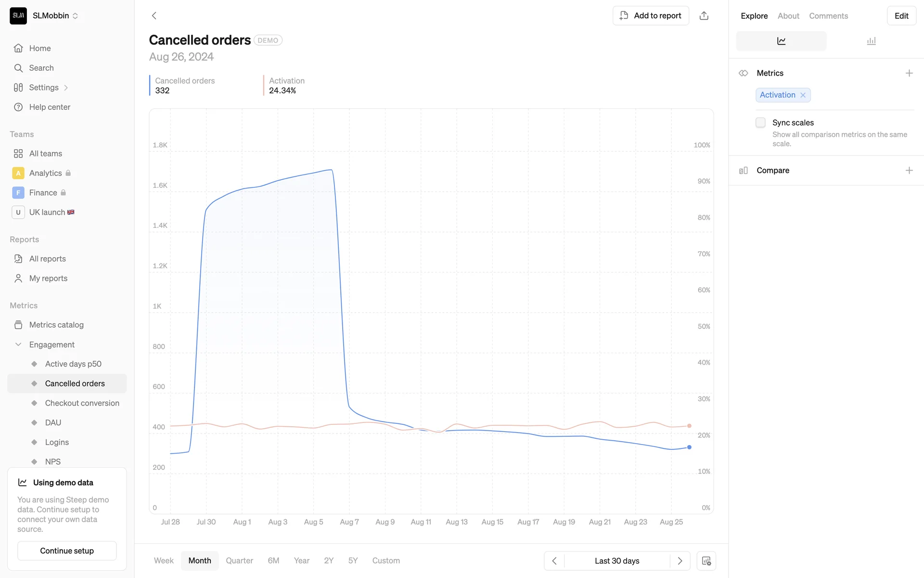Image resolution: width=924 pixels, height=578 pixels.
Task: Open the date picker calendar icon
Action: (x=706, y=561)
